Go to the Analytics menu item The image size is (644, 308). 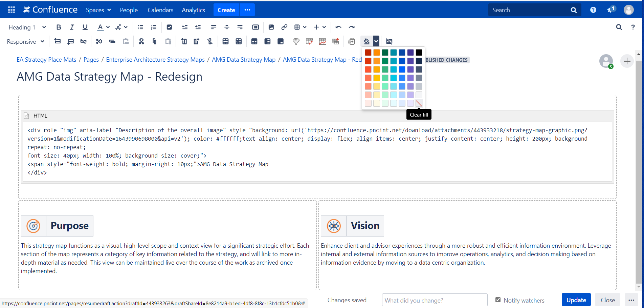pyautogui.click(x=193, y=10)
